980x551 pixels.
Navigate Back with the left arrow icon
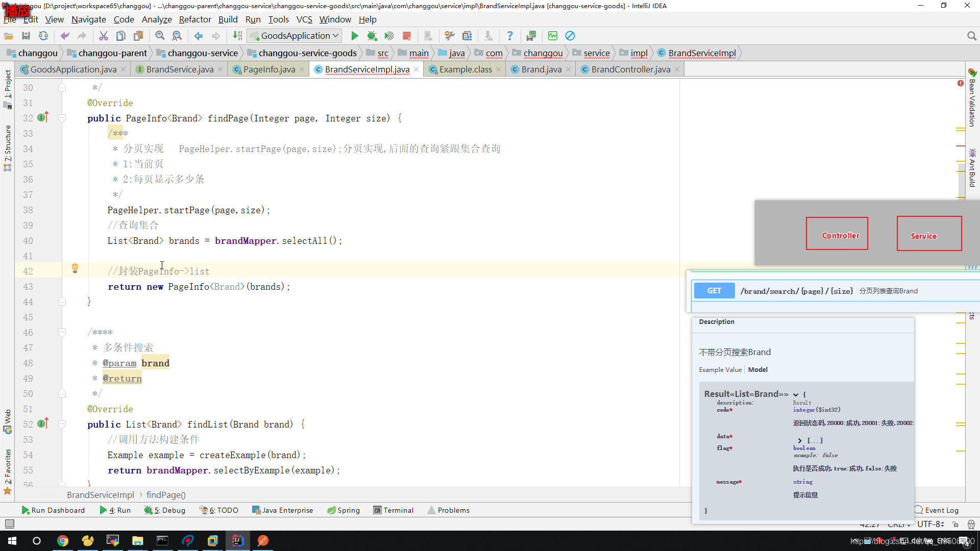(x=199, y=36)
